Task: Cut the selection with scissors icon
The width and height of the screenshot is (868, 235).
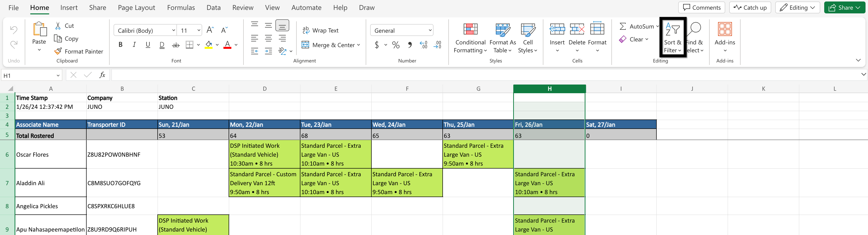Action: [x=58, y=26]
